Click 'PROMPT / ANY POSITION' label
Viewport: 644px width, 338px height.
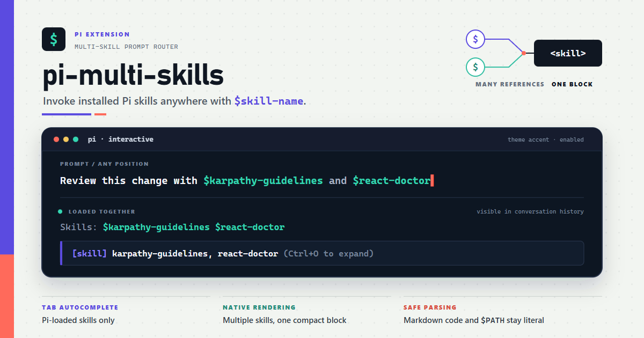(x=104, y=164)
